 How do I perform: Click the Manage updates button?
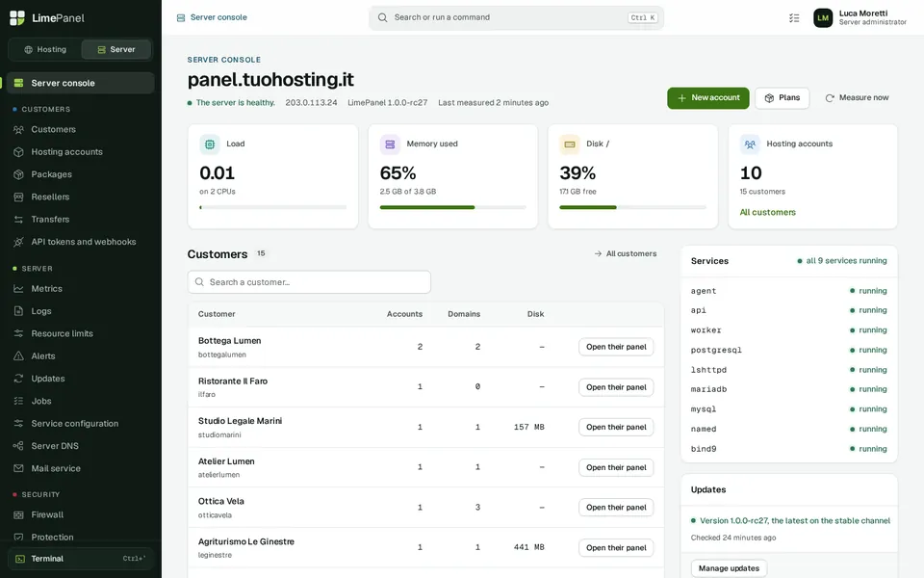[x=729, y=568]
